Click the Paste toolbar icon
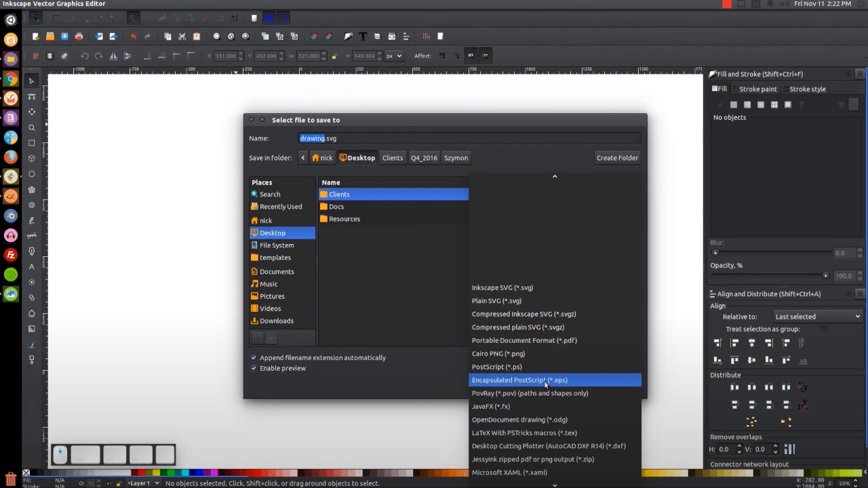The height and width of the screenshot is (488, 868). pyautogui.click(x=197, y=37)
